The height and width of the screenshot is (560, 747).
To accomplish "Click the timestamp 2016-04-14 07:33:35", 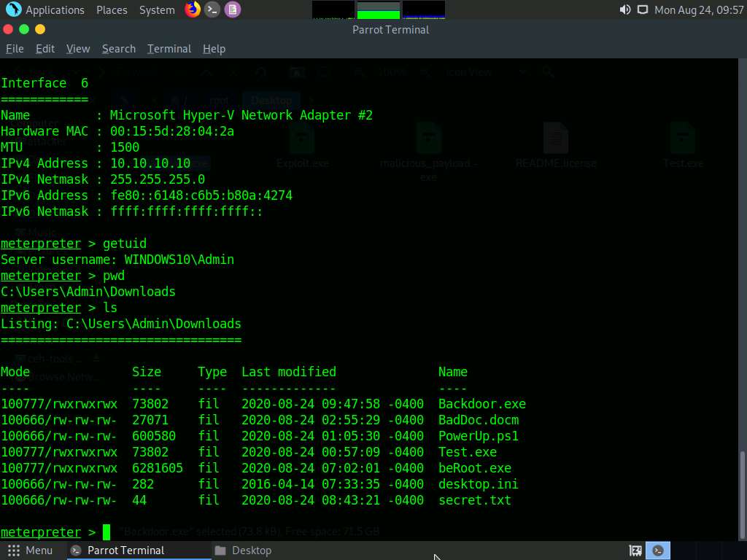I will point(311,484).
